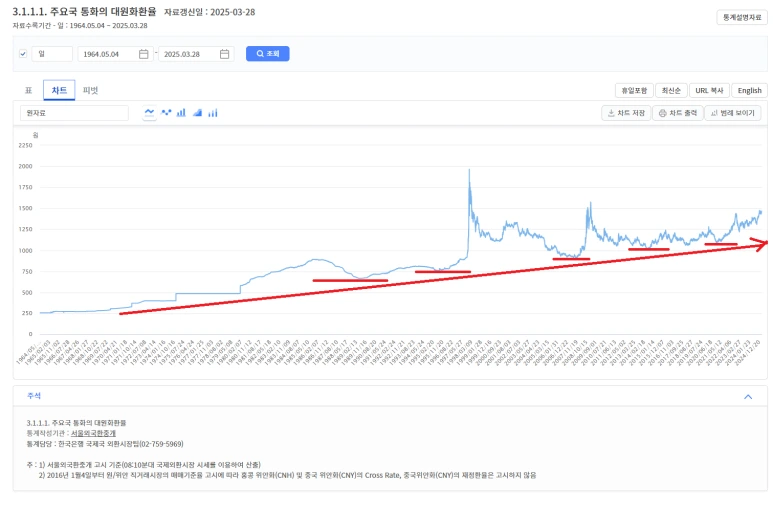Click the URL 복사 button
Viewport: 773px width, 531px height.
709,90
